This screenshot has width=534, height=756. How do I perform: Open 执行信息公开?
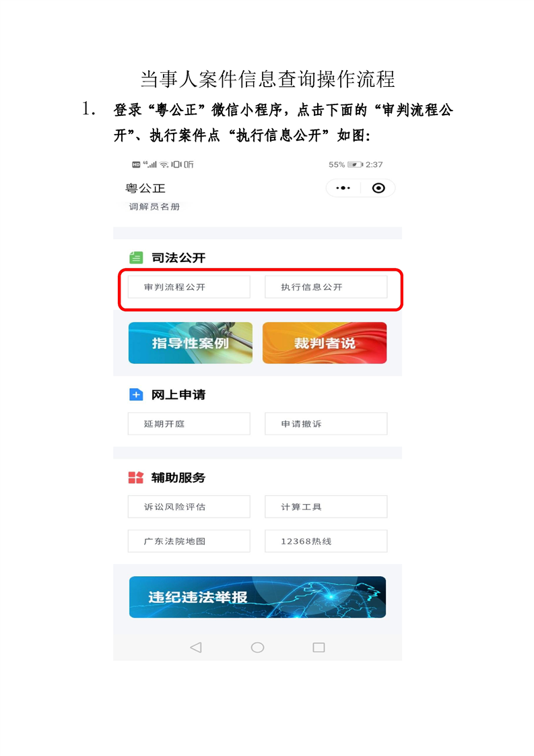326,287
